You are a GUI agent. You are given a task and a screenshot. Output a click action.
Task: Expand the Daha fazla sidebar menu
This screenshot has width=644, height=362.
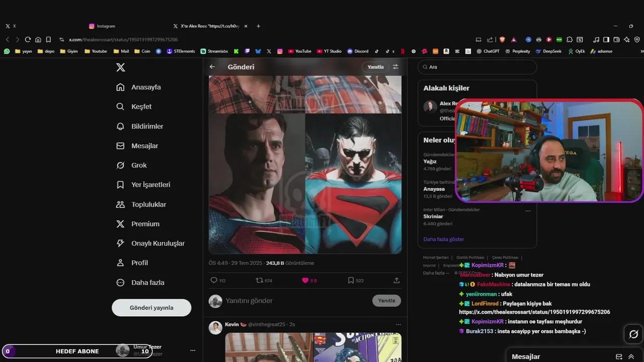click(140, 283)
